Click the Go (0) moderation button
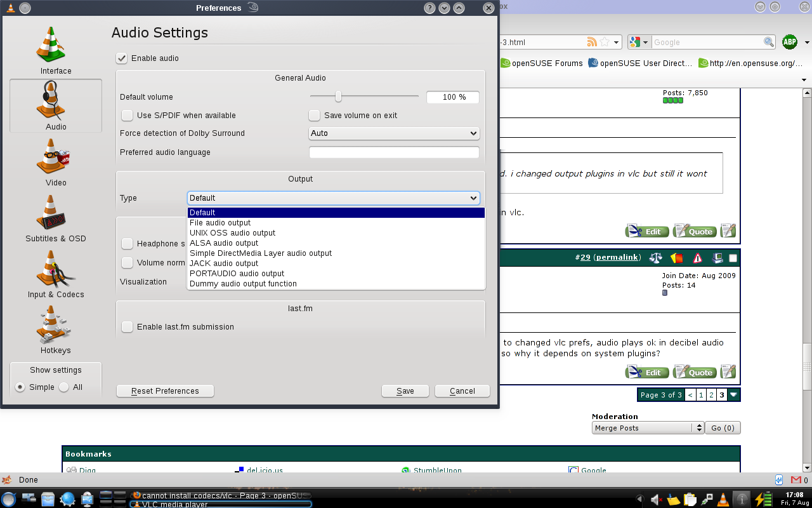Viewport: 812px width, 508px height. [723, 428]
